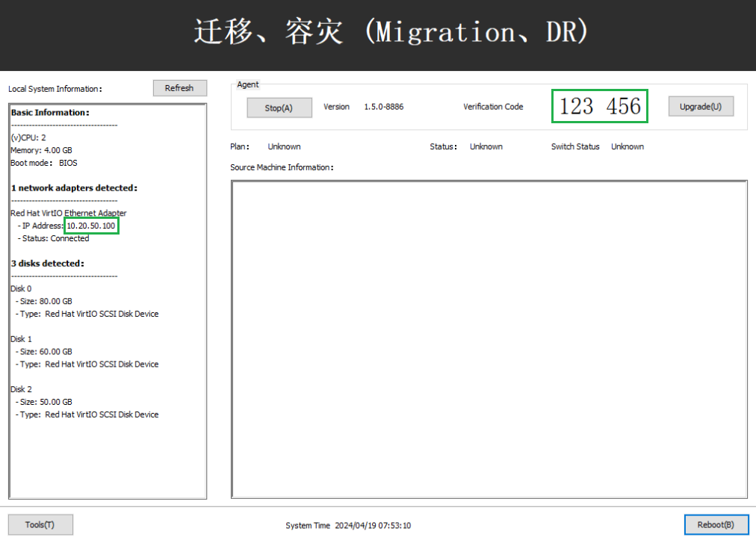Select the verification code 123 456
Screen dimensions: 756x540
click(600, 106)
